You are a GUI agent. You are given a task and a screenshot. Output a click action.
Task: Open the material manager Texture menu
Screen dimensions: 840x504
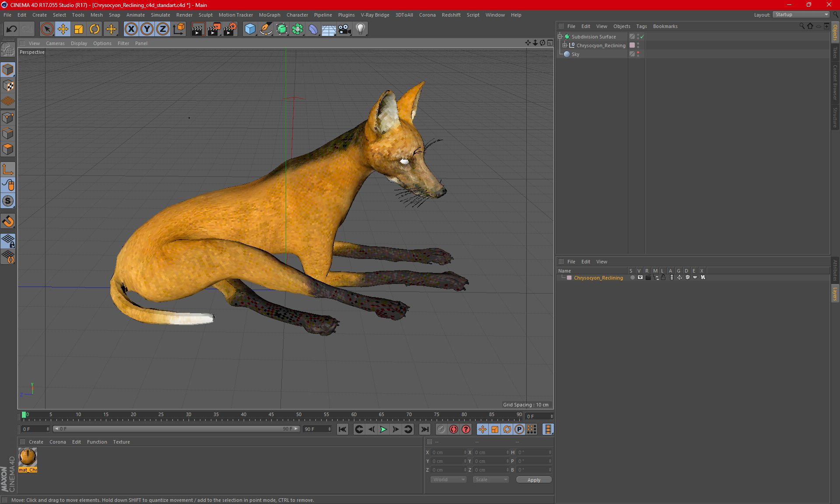click(x=121, y=442)
